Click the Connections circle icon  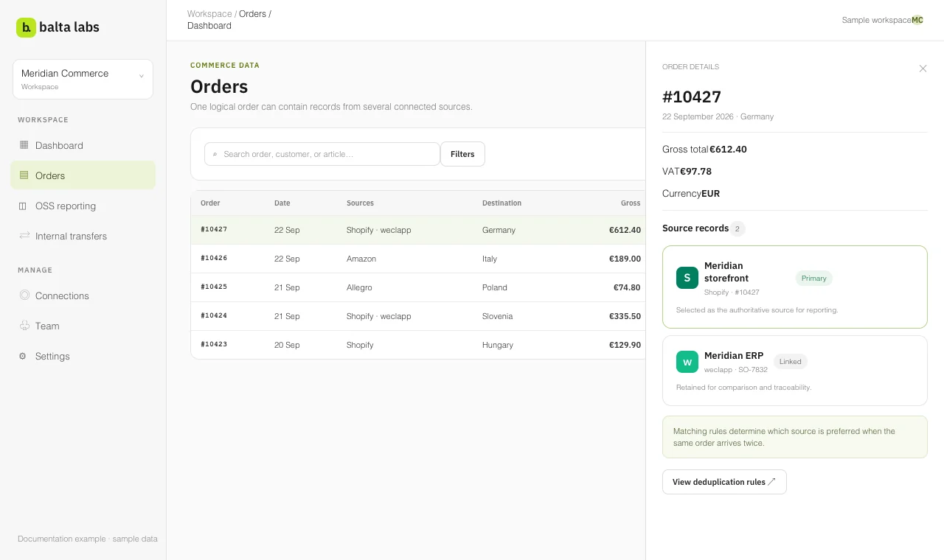pyautogui.click(x=24, y=295)
